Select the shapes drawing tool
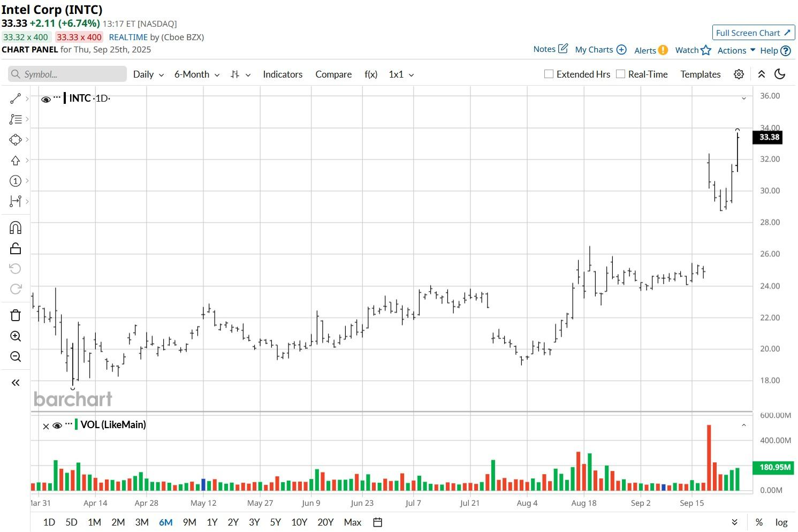The height and width of the screenshot is (532, 798). [16, 140]
